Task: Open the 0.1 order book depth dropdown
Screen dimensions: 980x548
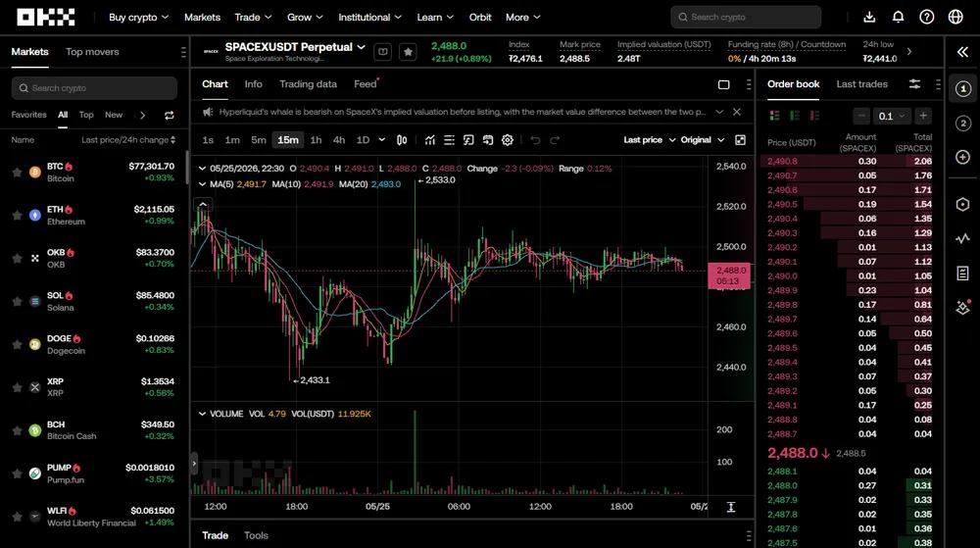Action: (x=891, y=117)
